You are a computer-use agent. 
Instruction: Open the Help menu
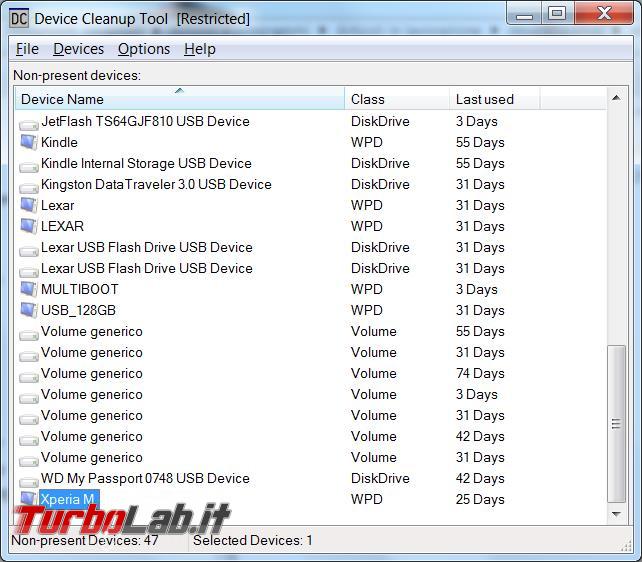(199, 49)
